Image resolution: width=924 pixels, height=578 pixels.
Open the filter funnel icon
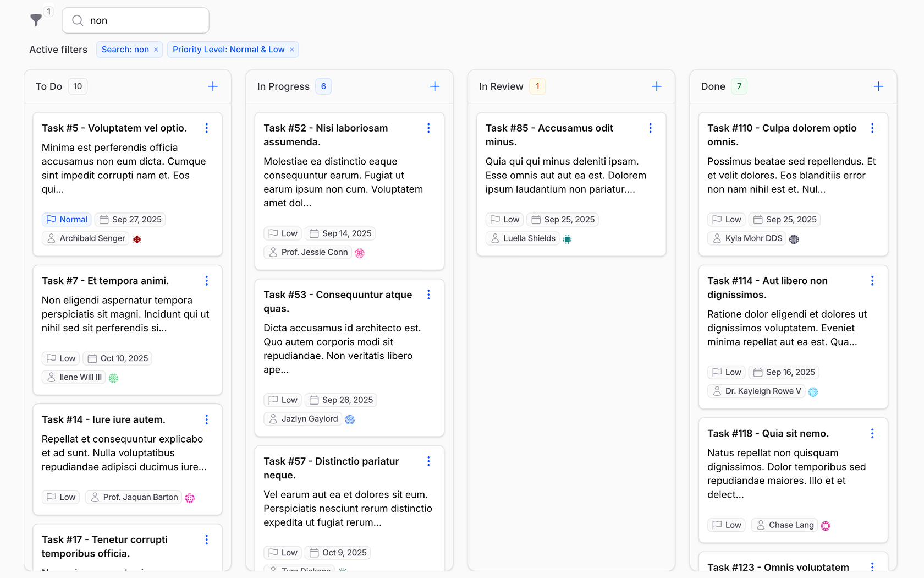click(36, 20)
